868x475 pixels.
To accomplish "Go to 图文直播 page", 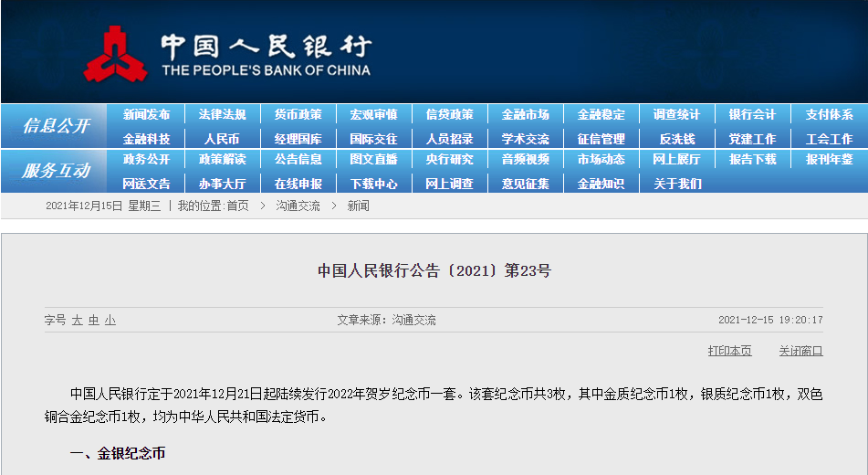I will pos(373,160).
